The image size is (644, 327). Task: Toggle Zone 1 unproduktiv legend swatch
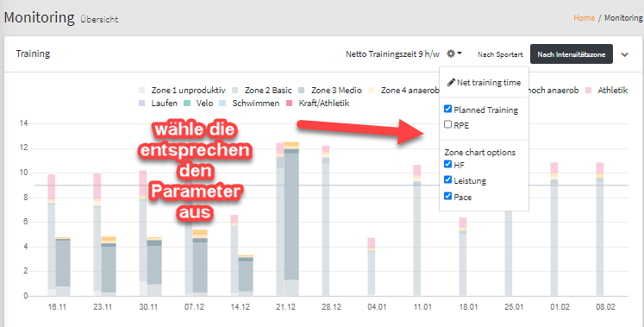coord(142,91)
